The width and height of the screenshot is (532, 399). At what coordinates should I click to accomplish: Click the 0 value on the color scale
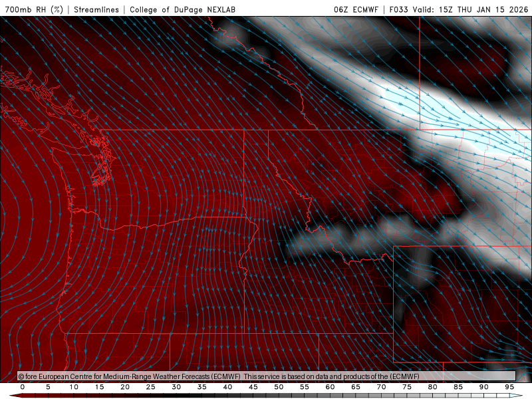(x=23, y=387)
